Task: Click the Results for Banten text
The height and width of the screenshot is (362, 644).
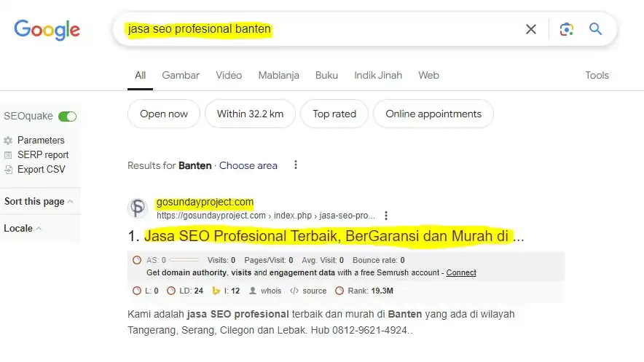Action: [x=170, y=165]
